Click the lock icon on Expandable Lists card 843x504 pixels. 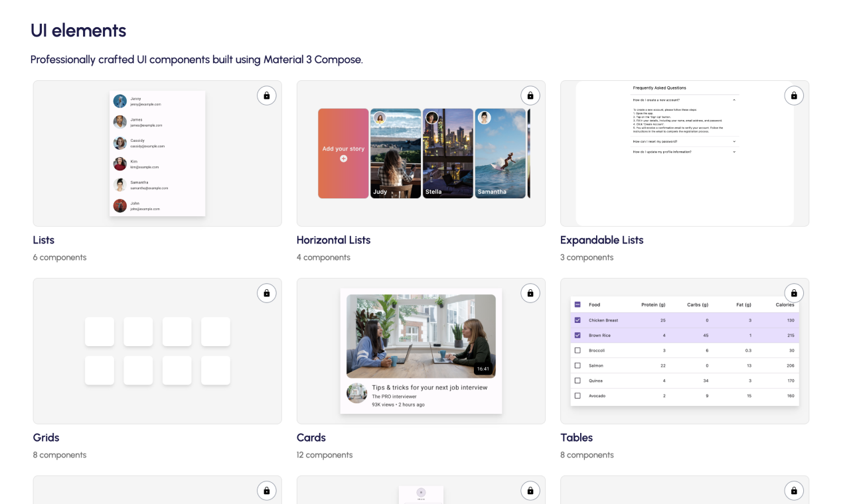click(794, 95)
